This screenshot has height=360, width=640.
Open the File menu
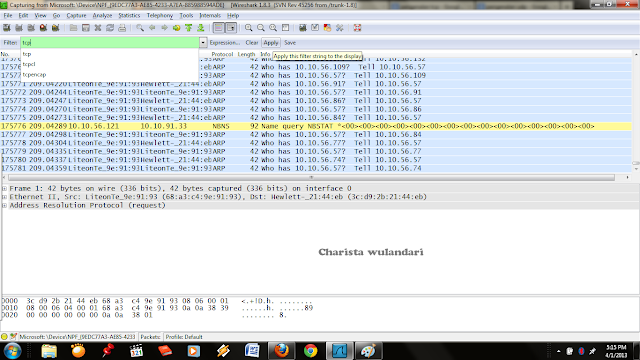point(8,16)
